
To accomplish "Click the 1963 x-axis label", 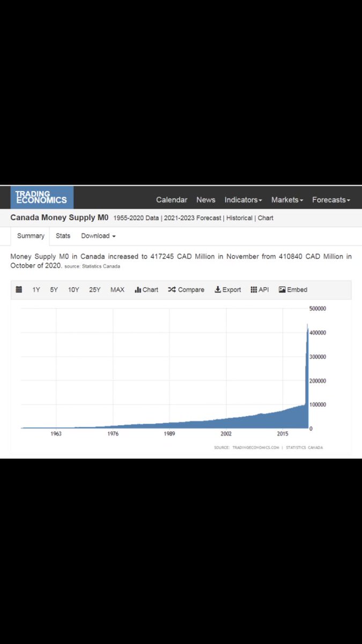I will 56,434.
